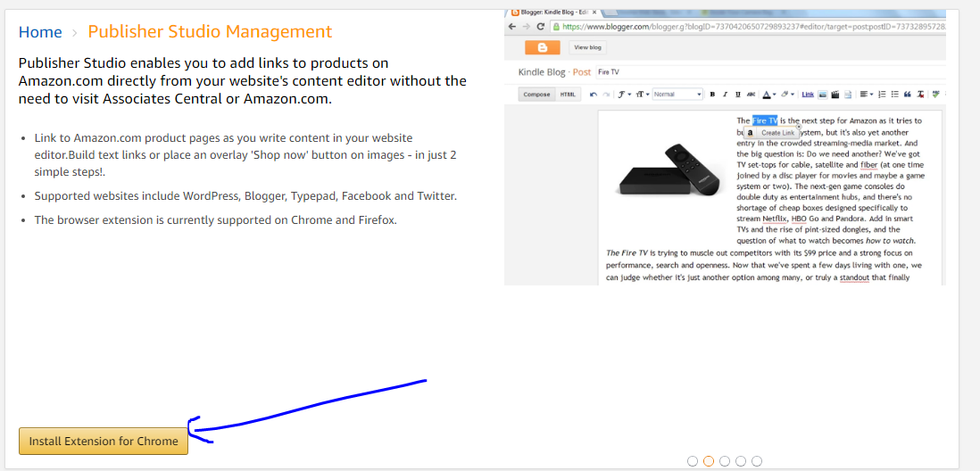Toggle bold formatting
Viewport: 980px width, 471px height.
click(712, 95)
